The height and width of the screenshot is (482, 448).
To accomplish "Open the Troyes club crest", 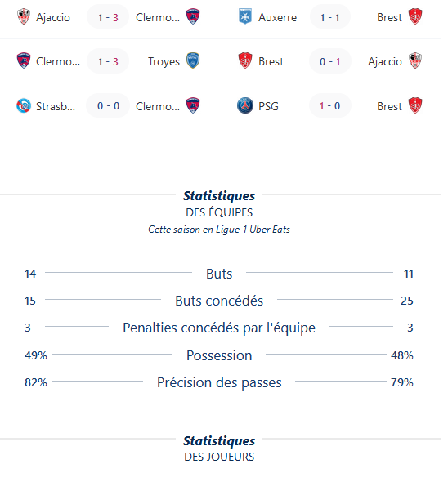I will click(x=193, y=61).
